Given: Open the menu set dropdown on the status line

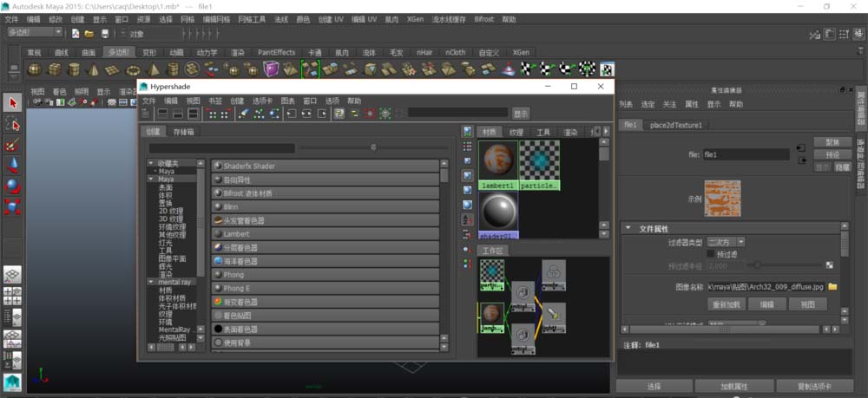Looking at the screenshot, I should (35, 33).
